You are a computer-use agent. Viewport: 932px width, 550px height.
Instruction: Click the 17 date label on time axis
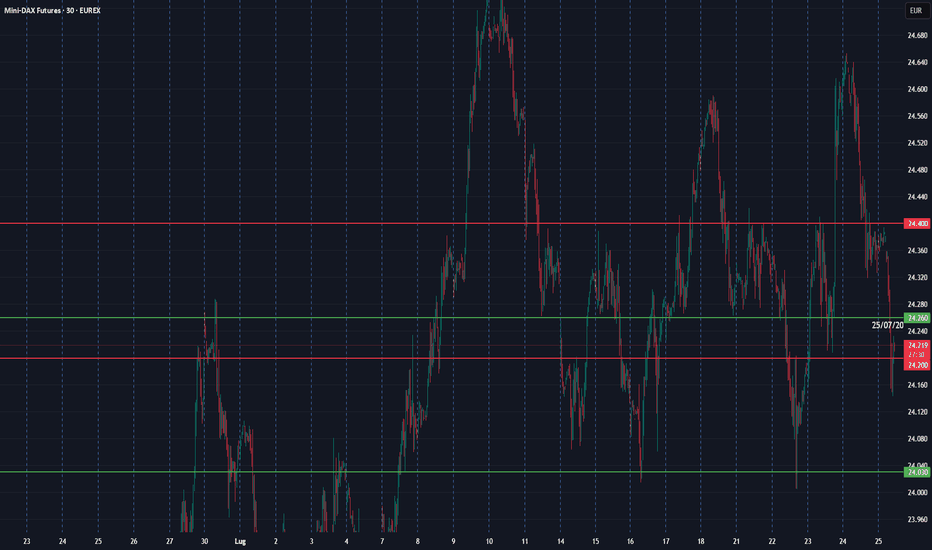tap(666, 542)
